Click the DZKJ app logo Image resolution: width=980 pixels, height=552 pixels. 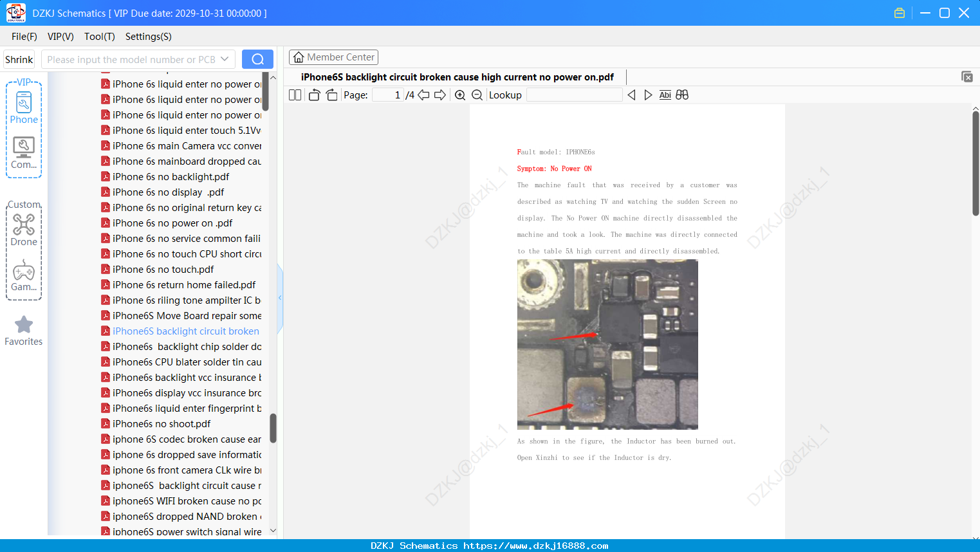(15, 12)
